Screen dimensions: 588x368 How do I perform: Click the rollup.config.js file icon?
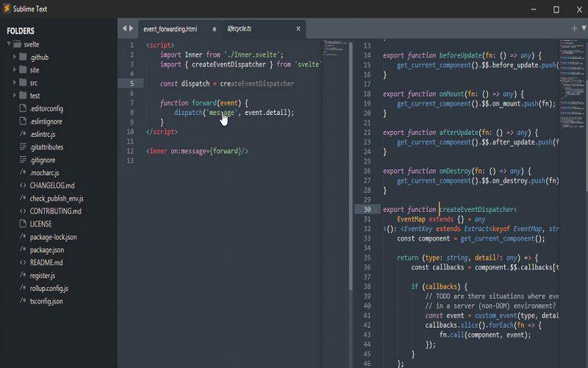tap(23, 288)
